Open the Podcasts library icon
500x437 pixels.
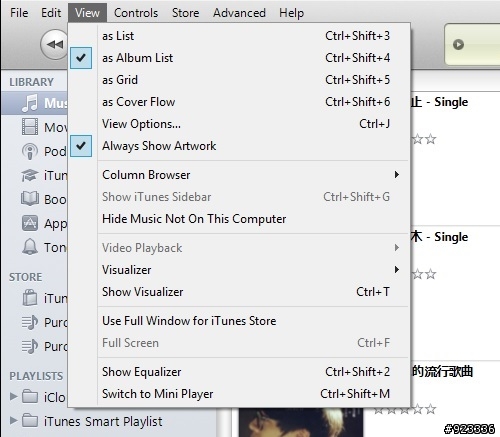pyautogui.click(x=30, y=151)
